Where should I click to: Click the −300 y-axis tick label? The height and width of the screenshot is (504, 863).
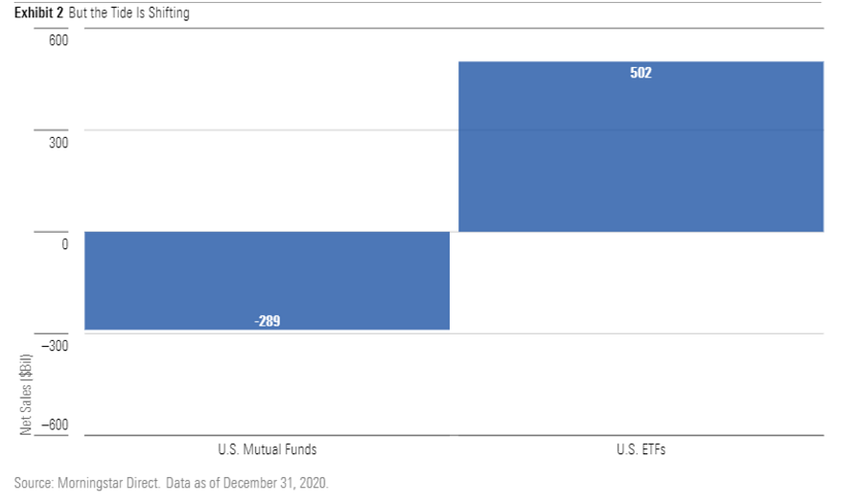point(55,346)
